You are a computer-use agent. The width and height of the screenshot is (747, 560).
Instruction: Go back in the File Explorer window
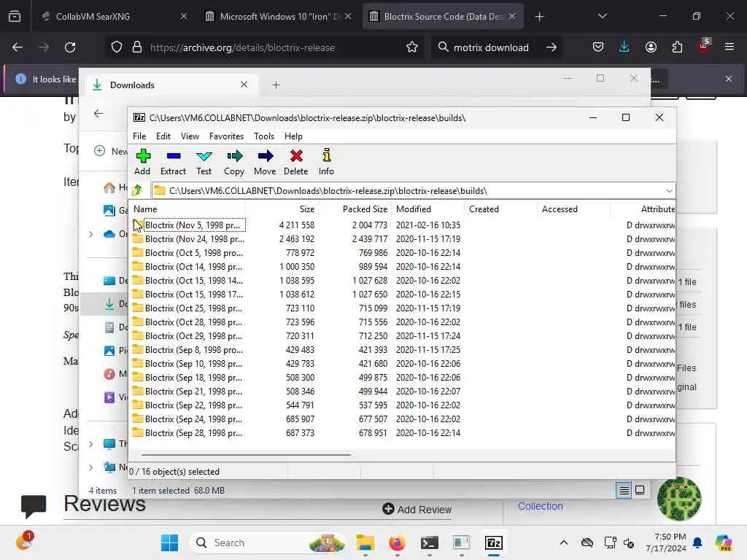(x=98, y=113)
